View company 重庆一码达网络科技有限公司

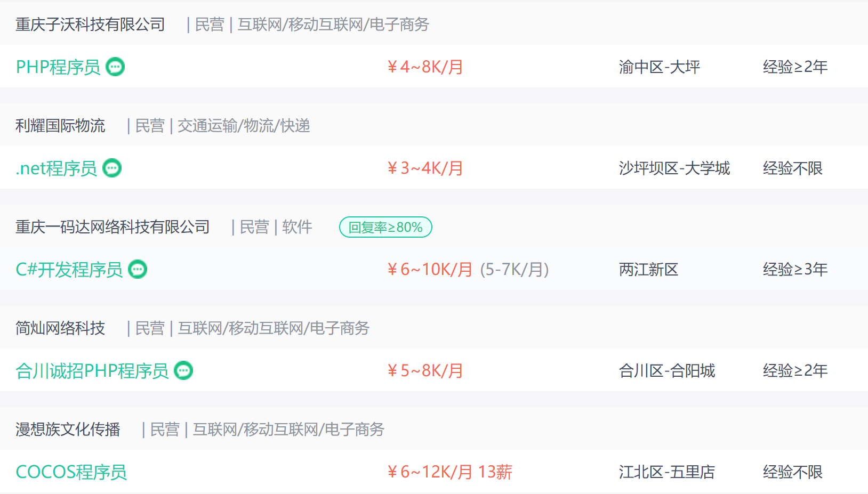(x=112, y=227)
